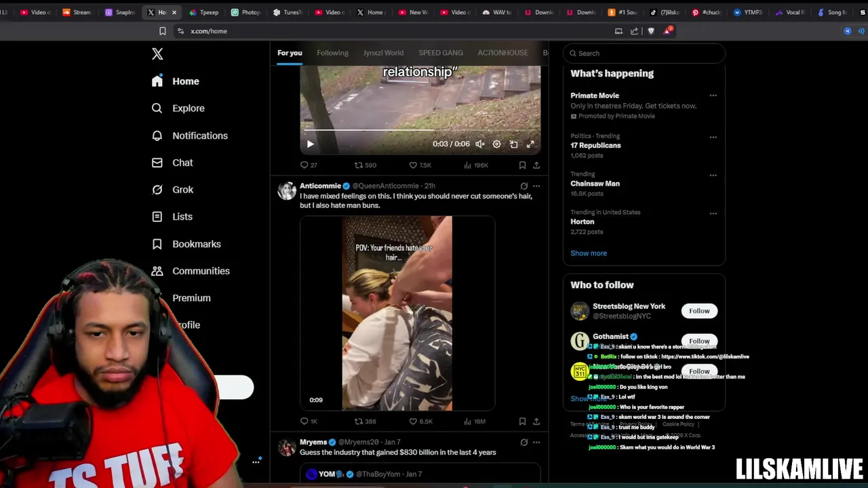This screenshot has width=868, height=488.
Task: Switch to the Photop browser tab
Action: pos(245,12)
